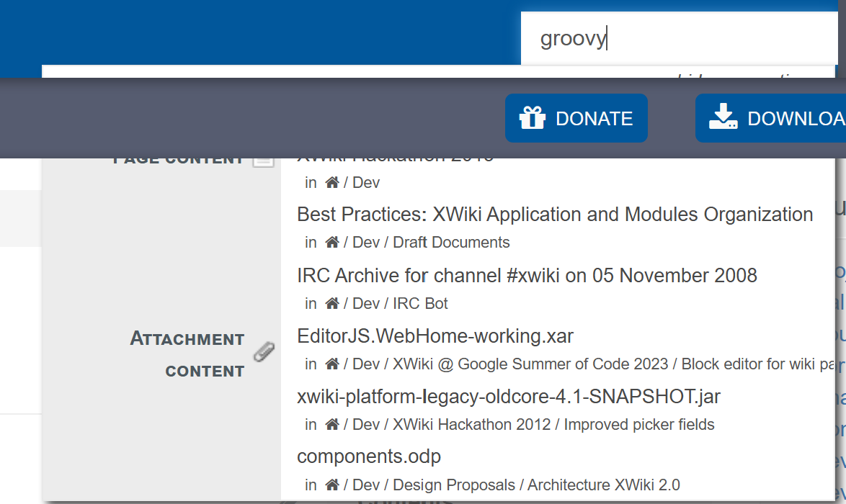Click the Download button
846x504 pixels.
(x=770, y=118)
